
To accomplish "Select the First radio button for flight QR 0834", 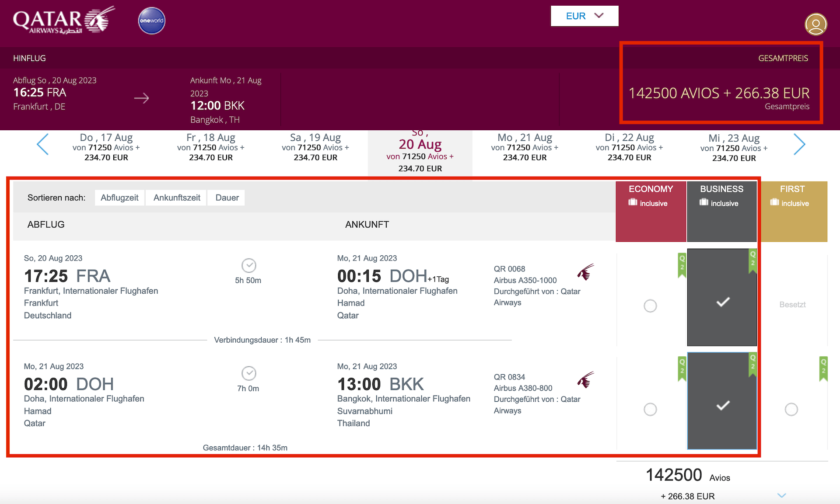I will tap(791, 410).
